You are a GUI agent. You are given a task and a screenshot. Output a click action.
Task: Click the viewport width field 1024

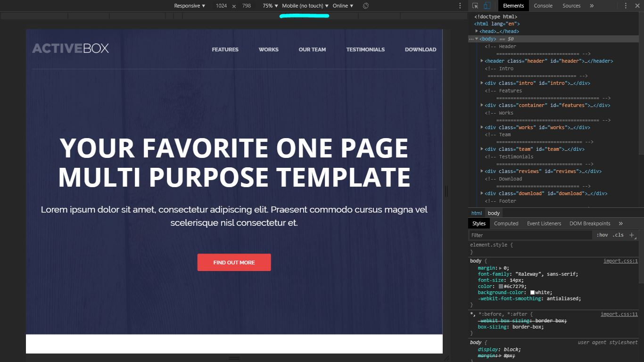[221, 6]
